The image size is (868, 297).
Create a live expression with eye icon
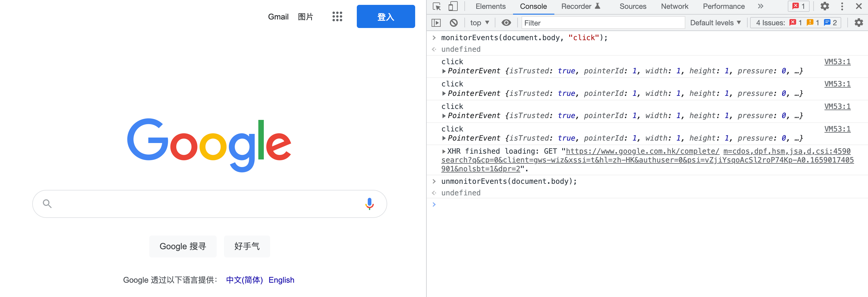[506, 23]
